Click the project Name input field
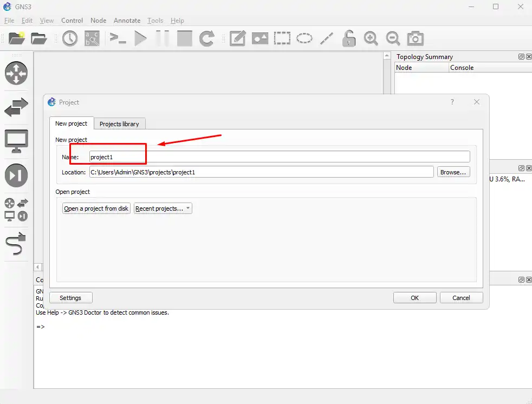 [x=280, y=157]
